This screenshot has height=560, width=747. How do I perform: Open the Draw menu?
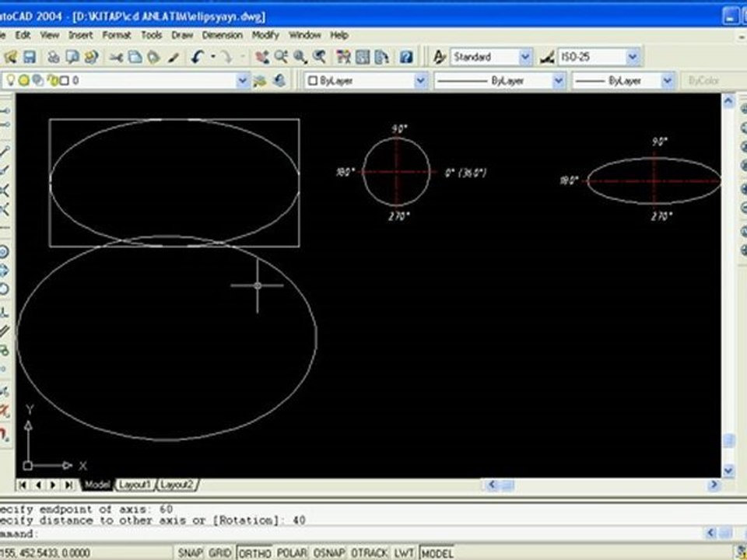[182, 35]
